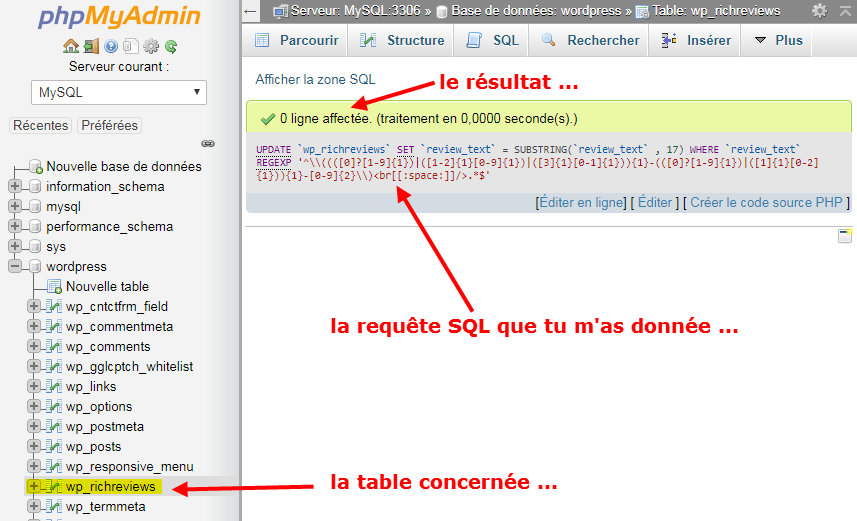Viewport: 857px width, 521px height.
Task: Switch to the Insérer tab
Action: (696, 40)
